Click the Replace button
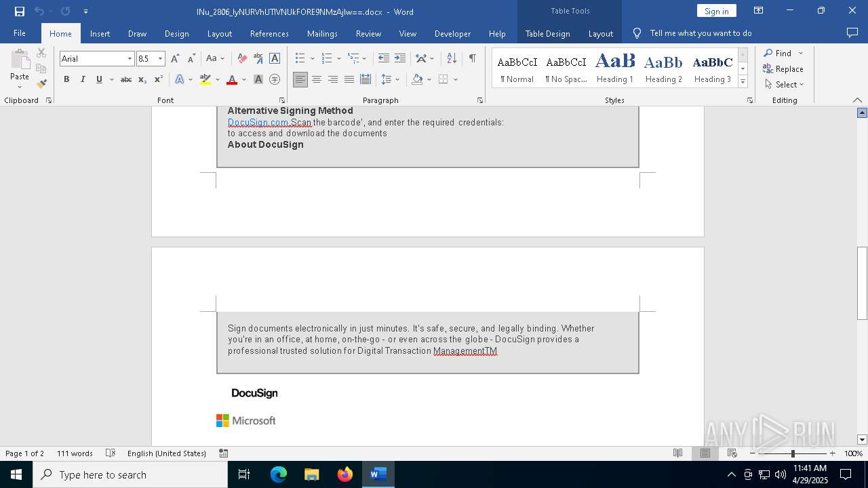868x488 pixels. pos(783,68)
